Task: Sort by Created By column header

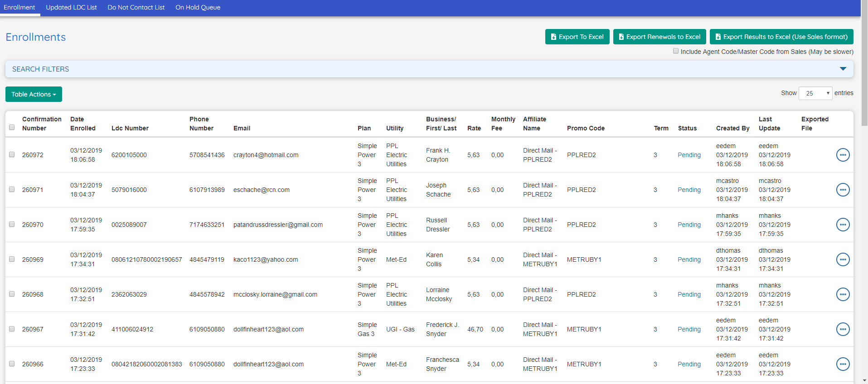Action: 732,128
